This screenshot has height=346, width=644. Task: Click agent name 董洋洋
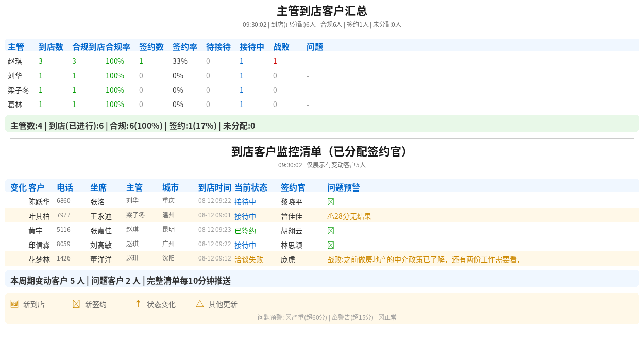[101, 259]
